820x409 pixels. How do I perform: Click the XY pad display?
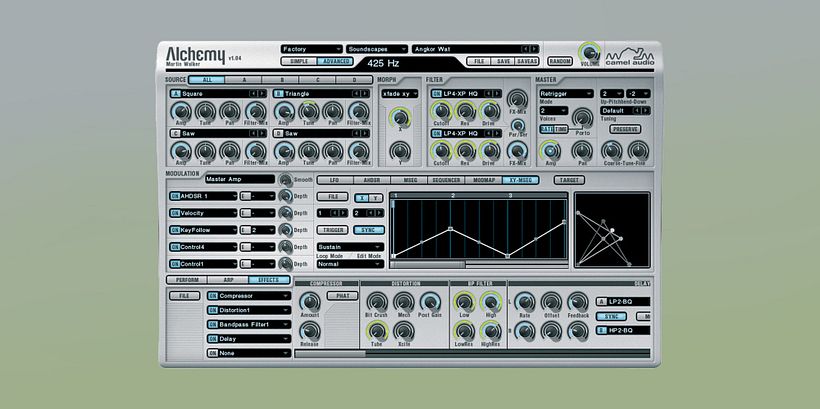pyautogui.click(x=611, y=229)
